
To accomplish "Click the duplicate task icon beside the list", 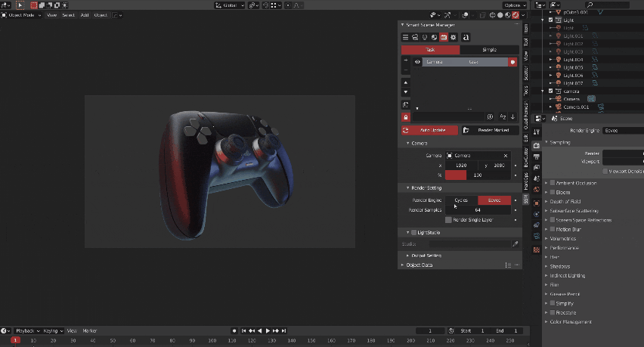I will [406, 105].
